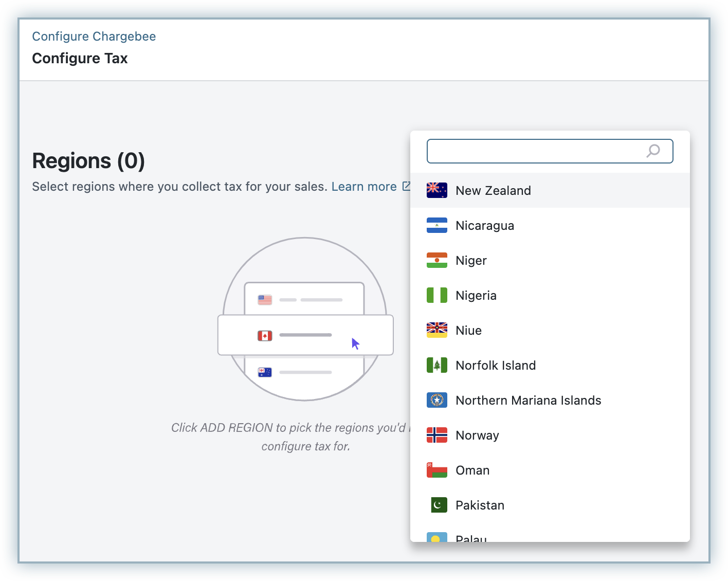The height and width of the screenshot is (581, 728).
Task: Click the Norway flag icon
Action: point(436,435)
